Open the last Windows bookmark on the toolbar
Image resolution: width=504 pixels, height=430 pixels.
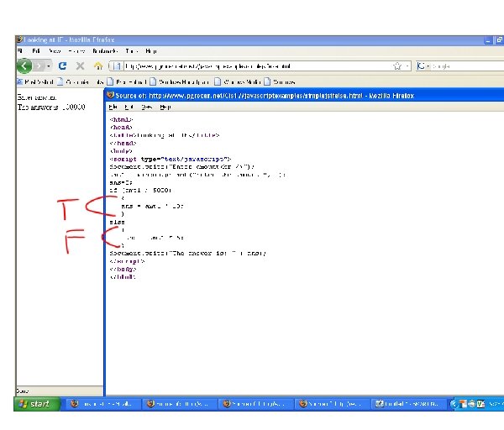coord(280,82)
